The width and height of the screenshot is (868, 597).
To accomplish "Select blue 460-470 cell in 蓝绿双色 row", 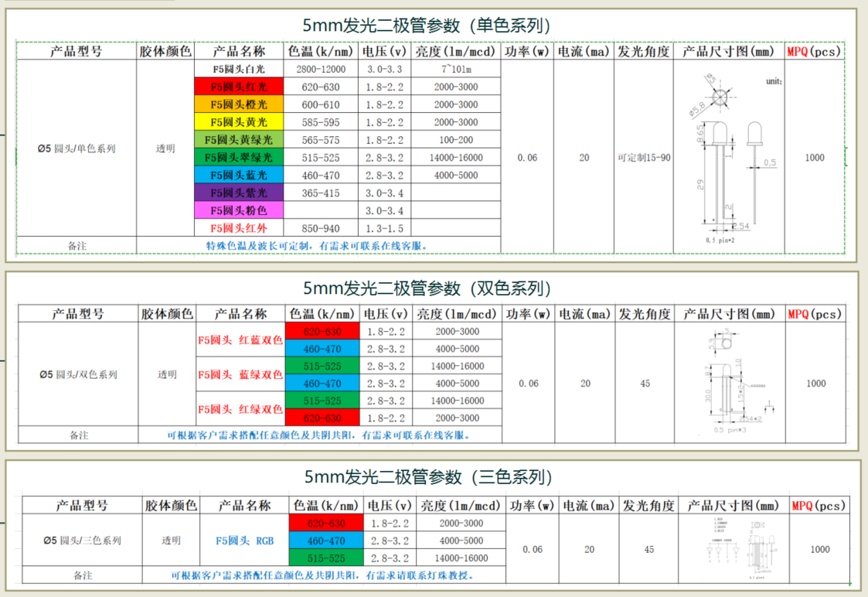I will pos(322,384).
